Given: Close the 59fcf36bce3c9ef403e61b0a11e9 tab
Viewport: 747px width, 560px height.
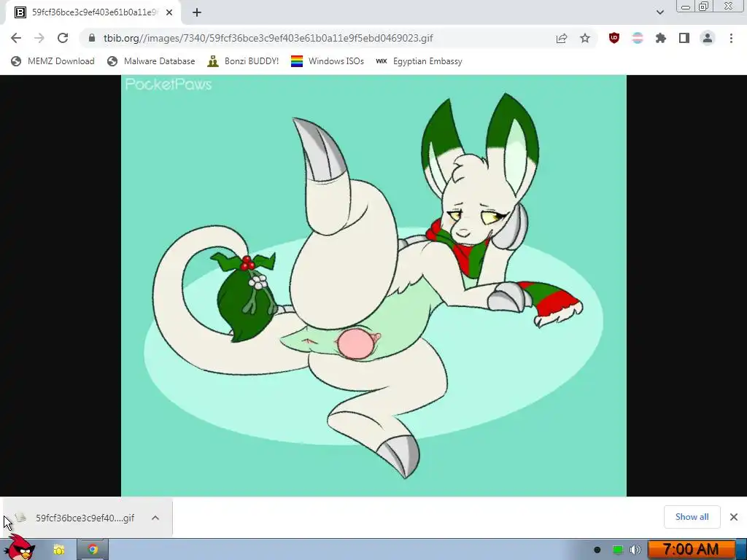Looking at the screenshot, I should click(x=169, y=12).
